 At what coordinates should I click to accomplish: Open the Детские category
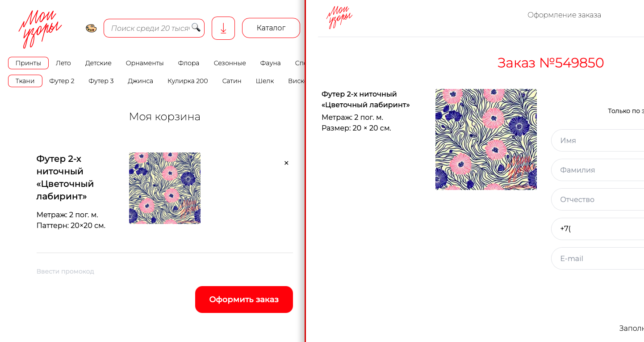point(98,63)
